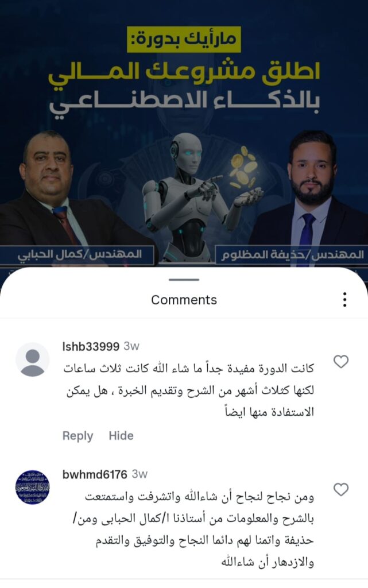Open bwhmd6176's blue profile picture
This screenshot has height=588, width=368.
click(x=33, y=487)
